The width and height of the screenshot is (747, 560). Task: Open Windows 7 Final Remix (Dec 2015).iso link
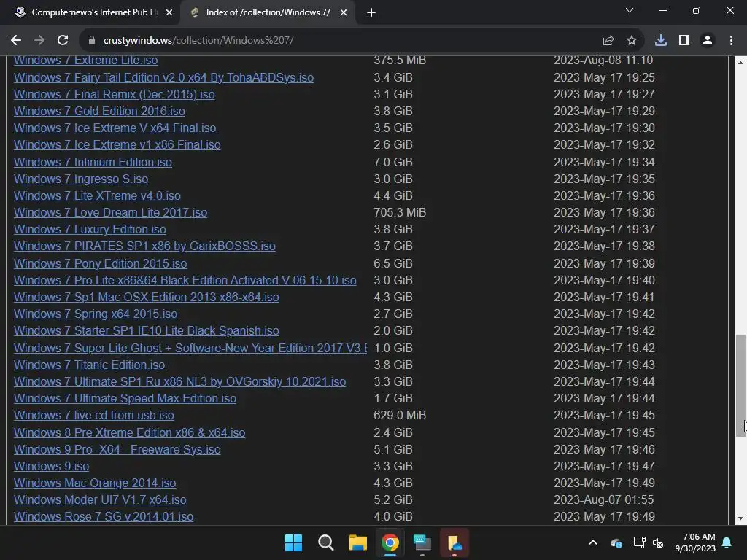115,94
